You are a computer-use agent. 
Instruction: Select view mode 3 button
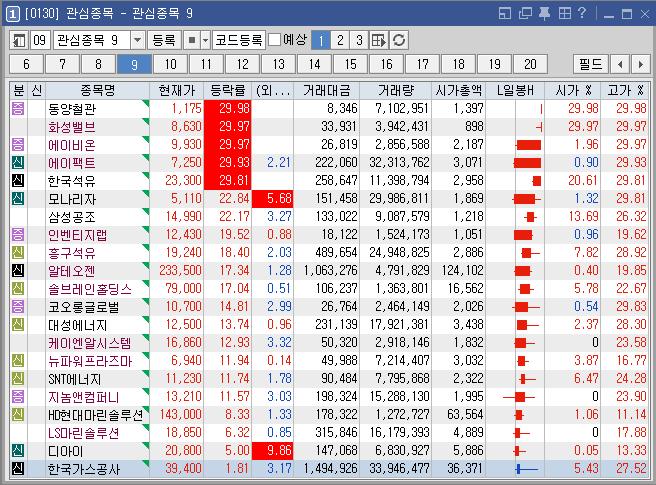359,41
